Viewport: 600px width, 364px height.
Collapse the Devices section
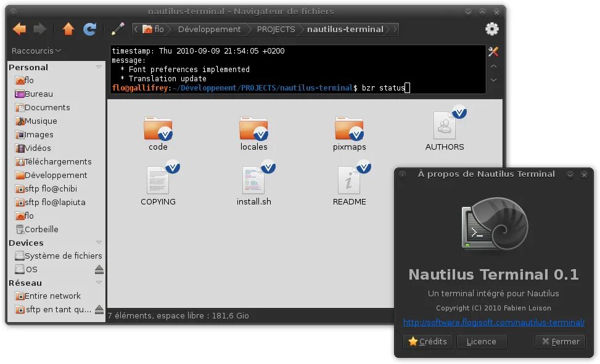pos(99,243)
